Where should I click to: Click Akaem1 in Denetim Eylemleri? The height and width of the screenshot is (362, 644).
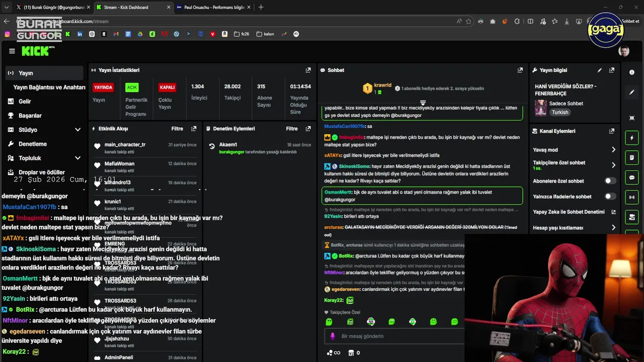tap(228, 145)
